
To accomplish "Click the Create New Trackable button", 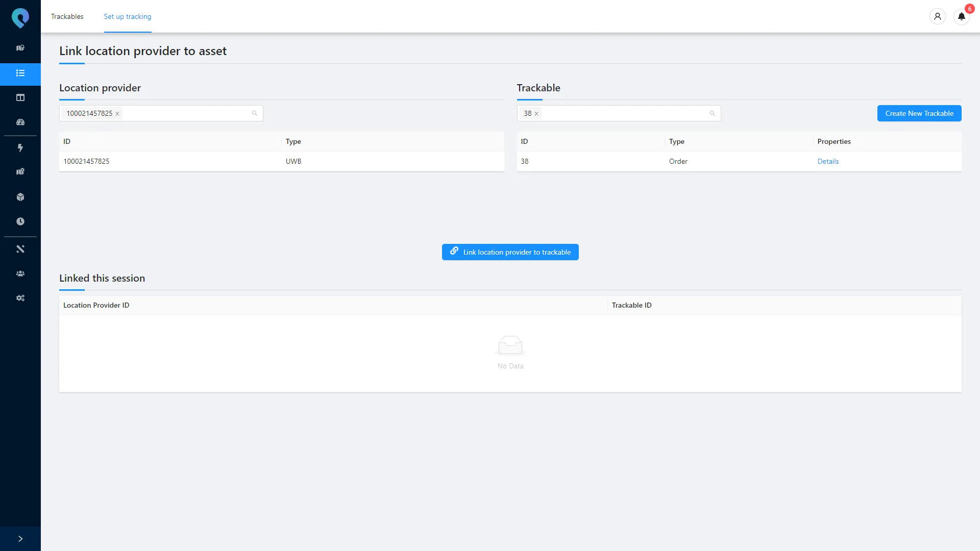I will [919, 113].
